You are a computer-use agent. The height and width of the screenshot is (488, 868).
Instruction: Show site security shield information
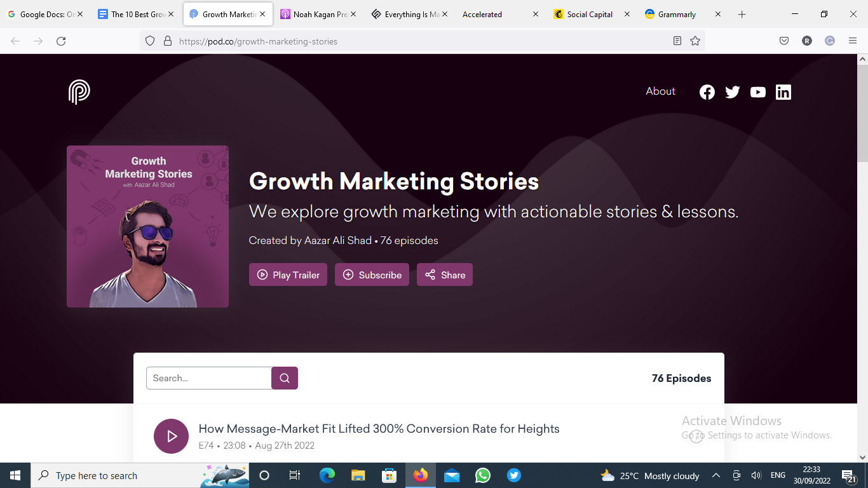coord(150,41)
